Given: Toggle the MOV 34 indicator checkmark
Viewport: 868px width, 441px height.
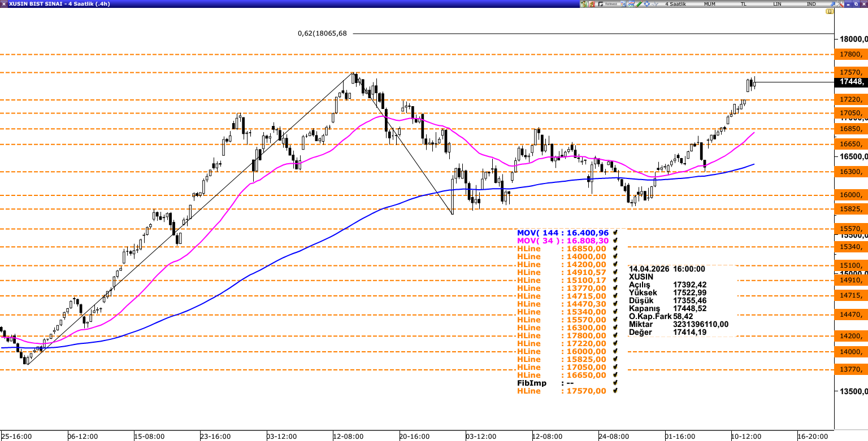Looking at the screenshot, I should tap(615, 241).
